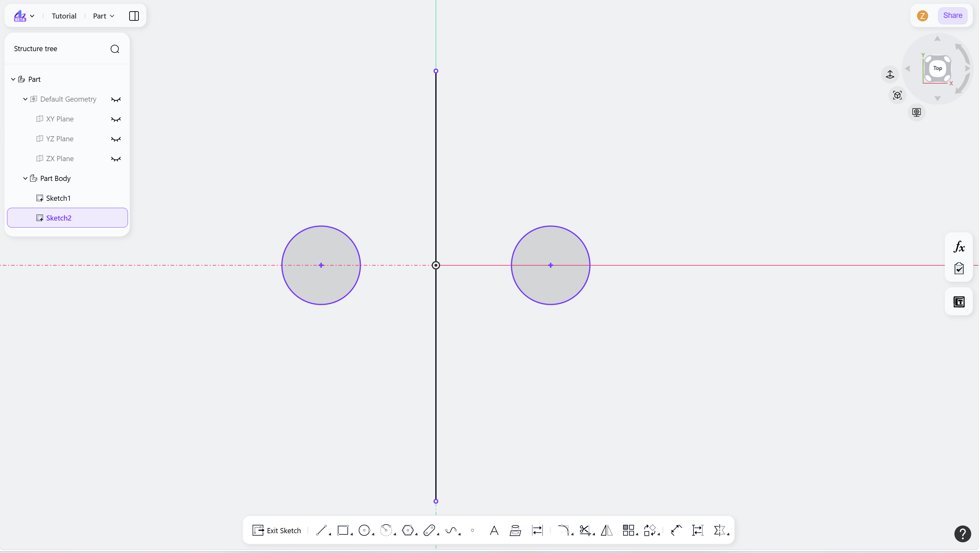Select the Circle tool in toolbar
The height and width of the screenshot is (553, 980).
pyautogui.click(x=364, y=530)
